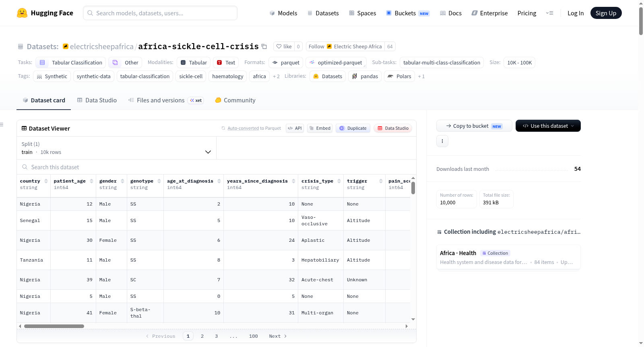
Task: Sort by the genotype column
Action: pyautogui.click(x=159, y=181)
